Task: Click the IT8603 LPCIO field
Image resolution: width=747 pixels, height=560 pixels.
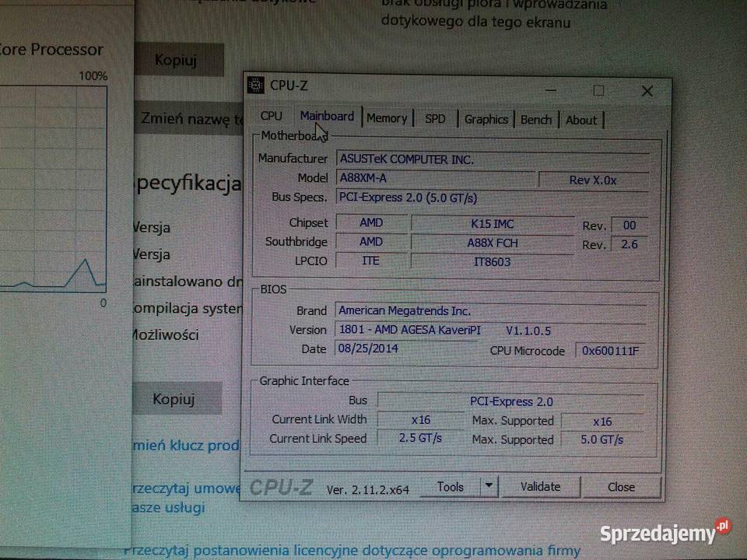Action: 492,261
